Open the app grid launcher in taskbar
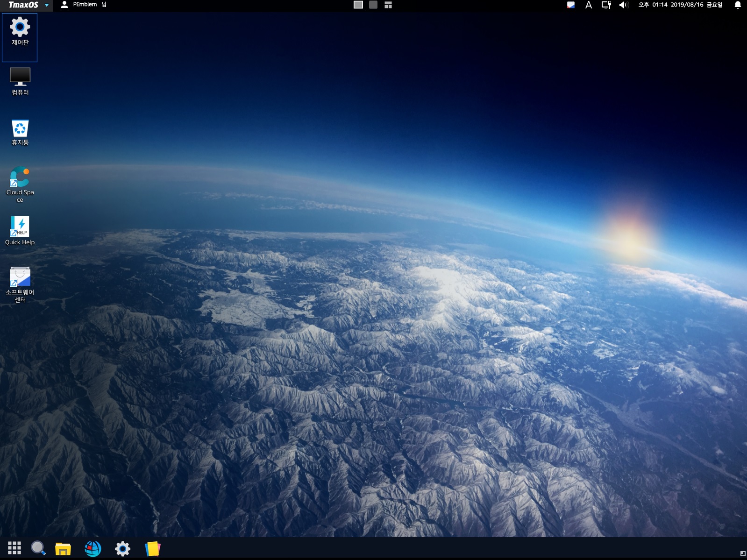The width and height of the screenshot is (747, 560). (x=14, y=548)
